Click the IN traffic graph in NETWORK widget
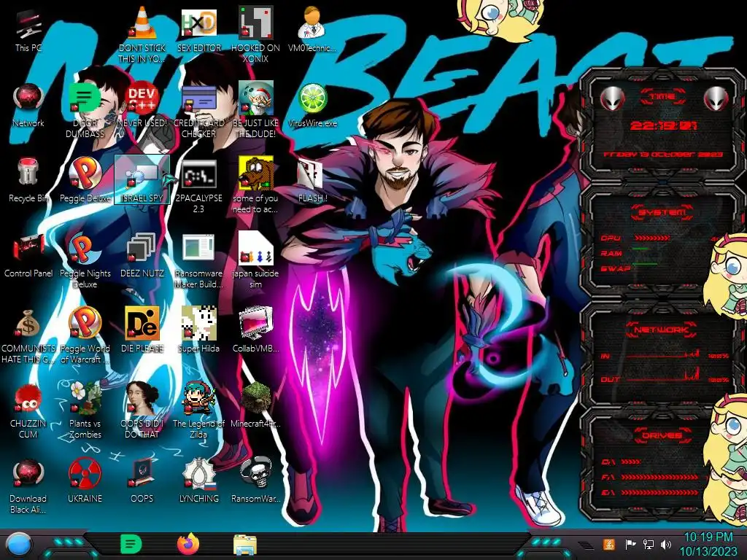The width and height of the screenshot is (747, 560). tap(663, 354)
